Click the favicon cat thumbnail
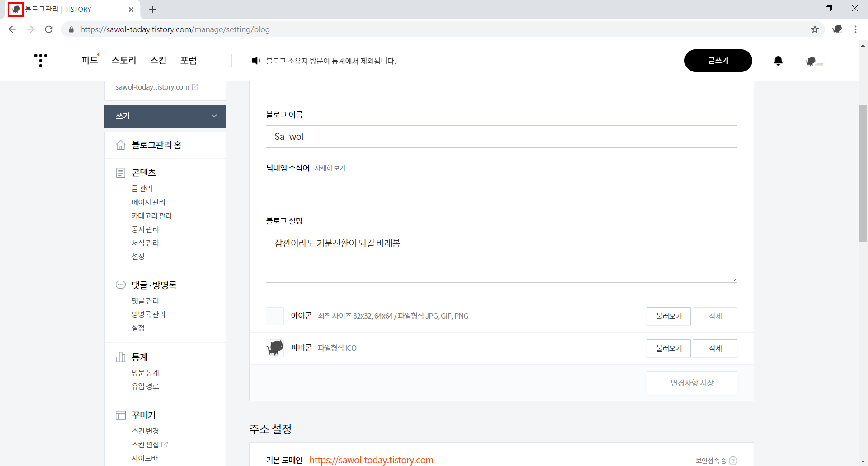This screenshot has width=868, height=466. (275, 348)
